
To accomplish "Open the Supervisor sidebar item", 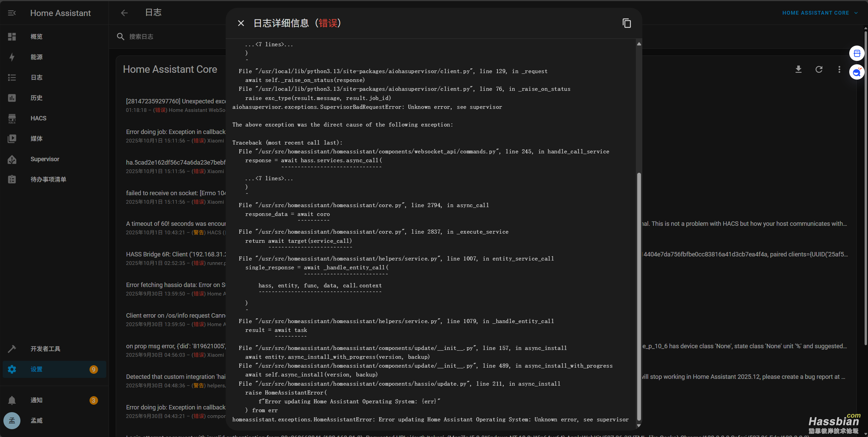I will (45, 159).
